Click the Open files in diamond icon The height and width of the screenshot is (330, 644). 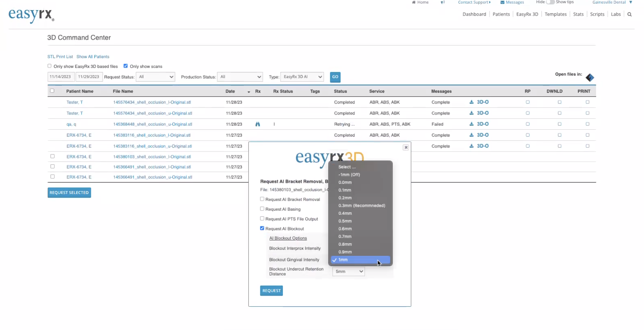pos(590,77)
